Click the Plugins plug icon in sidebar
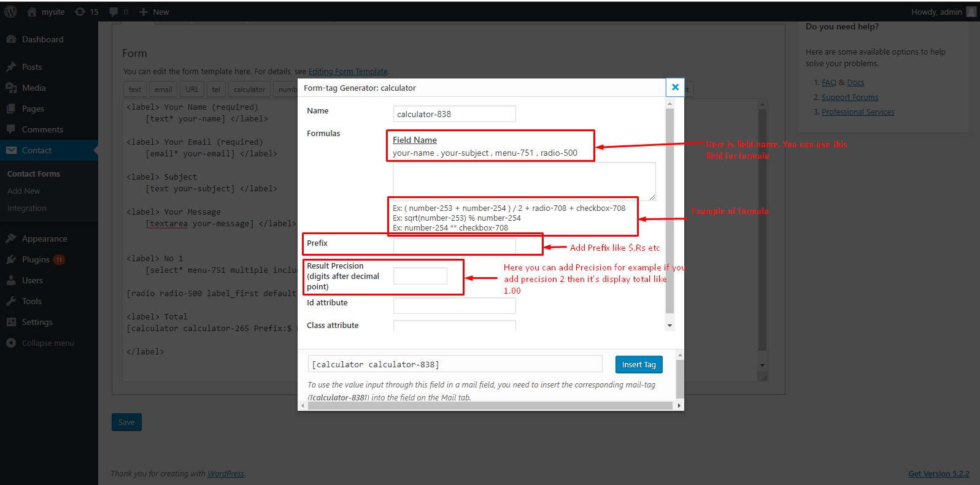 tap(11, 259)
